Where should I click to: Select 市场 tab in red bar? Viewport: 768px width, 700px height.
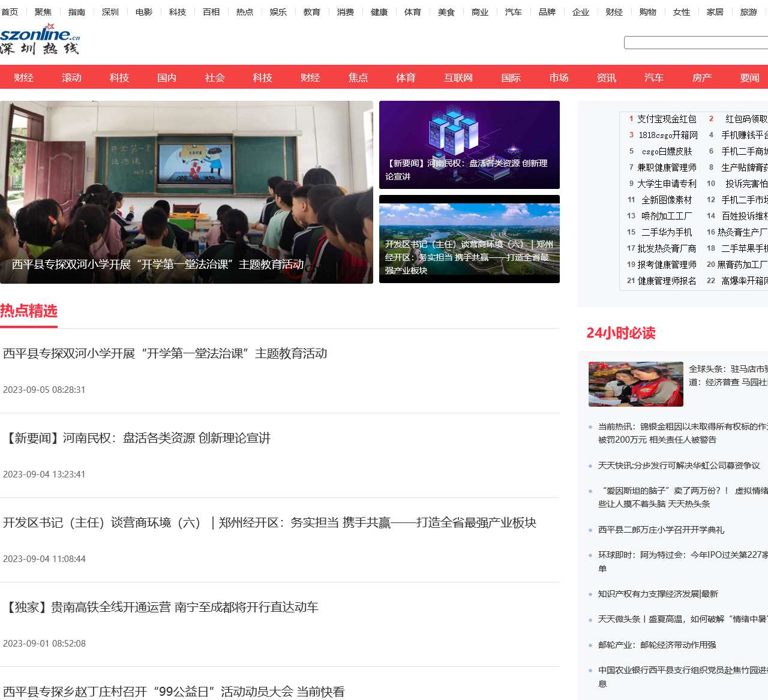559,77
